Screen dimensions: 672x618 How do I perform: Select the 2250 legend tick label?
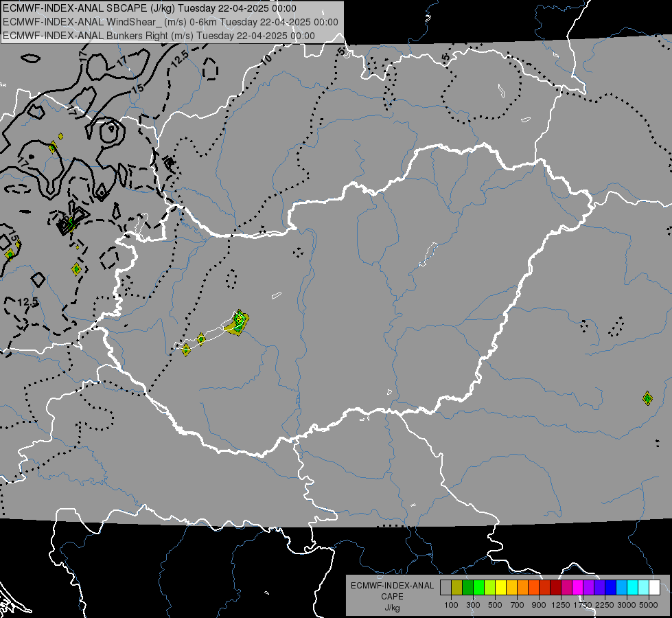[x=605, y=605]
